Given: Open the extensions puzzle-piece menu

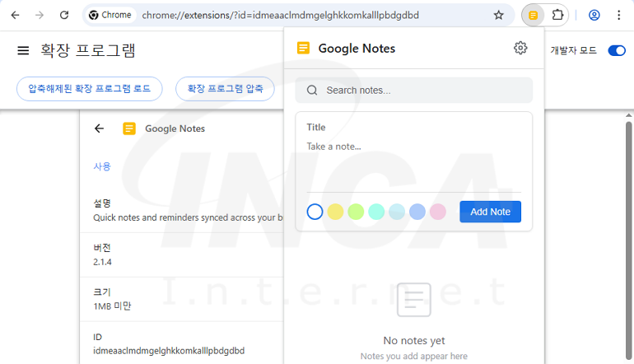Looking at the screenshot, I should (557, 15).
